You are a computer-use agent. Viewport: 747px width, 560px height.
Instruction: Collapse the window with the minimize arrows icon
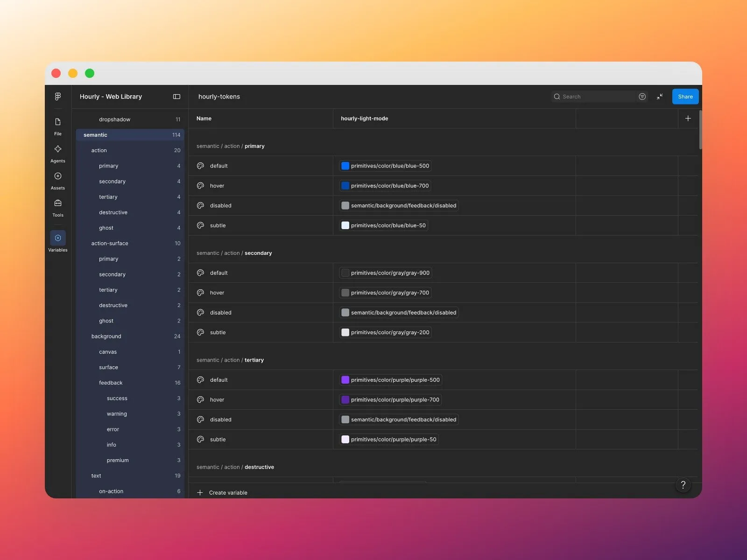tap(660, 97)
